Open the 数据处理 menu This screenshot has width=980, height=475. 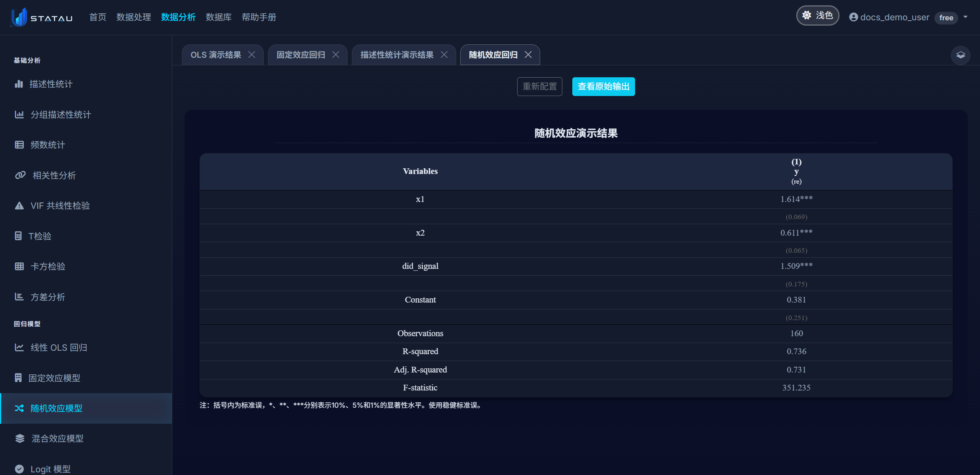pos(134,17)
